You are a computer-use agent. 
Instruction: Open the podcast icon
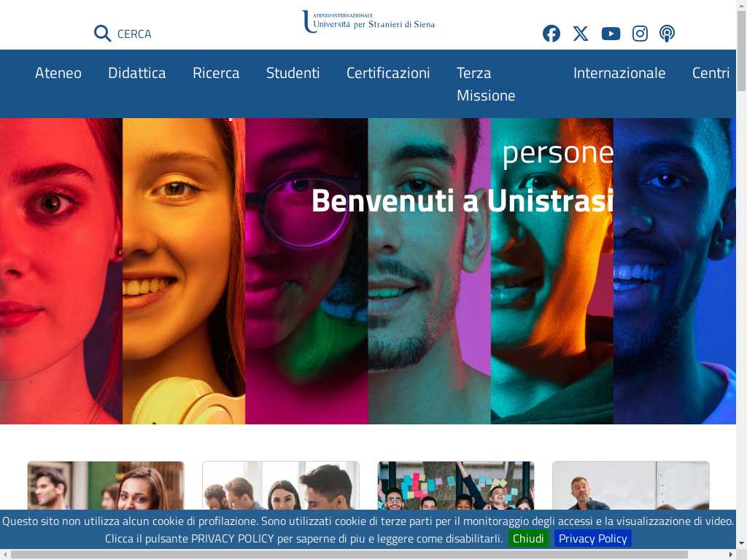667,34
